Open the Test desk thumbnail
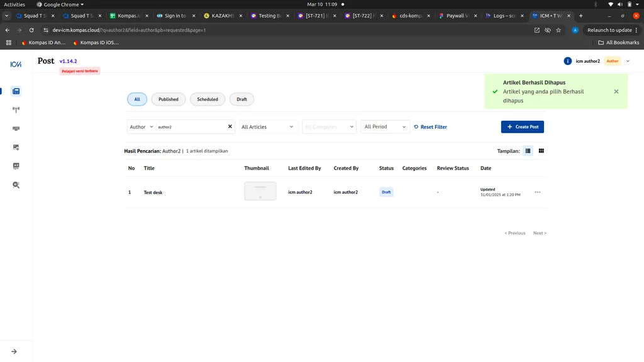The width and height of the screenshot is (644, 362). (x=260, y=191)
